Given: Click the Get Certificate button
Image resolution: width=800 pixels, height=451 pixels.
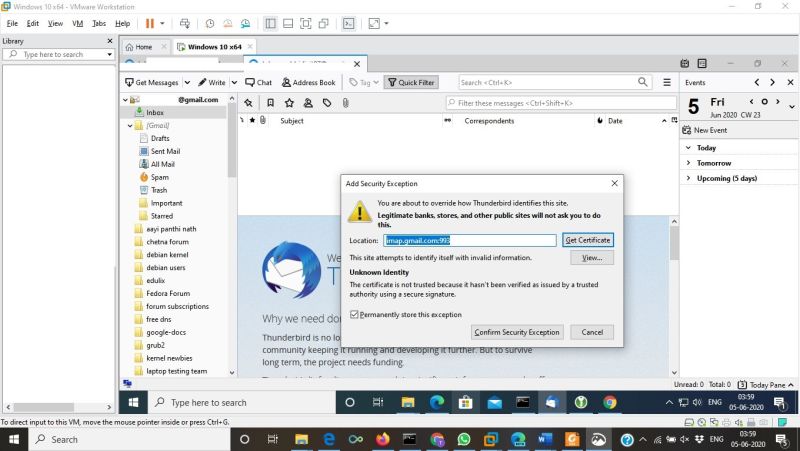Looking at the screenshot, I should 588,240.
